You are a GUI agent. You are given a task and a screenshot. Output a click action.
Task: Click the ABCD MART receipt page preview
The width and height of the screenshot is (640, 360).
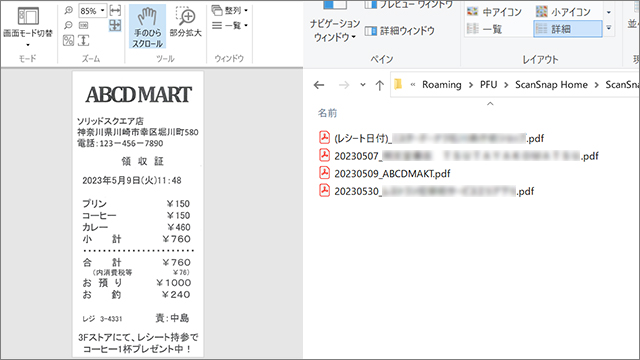(138, 214)
